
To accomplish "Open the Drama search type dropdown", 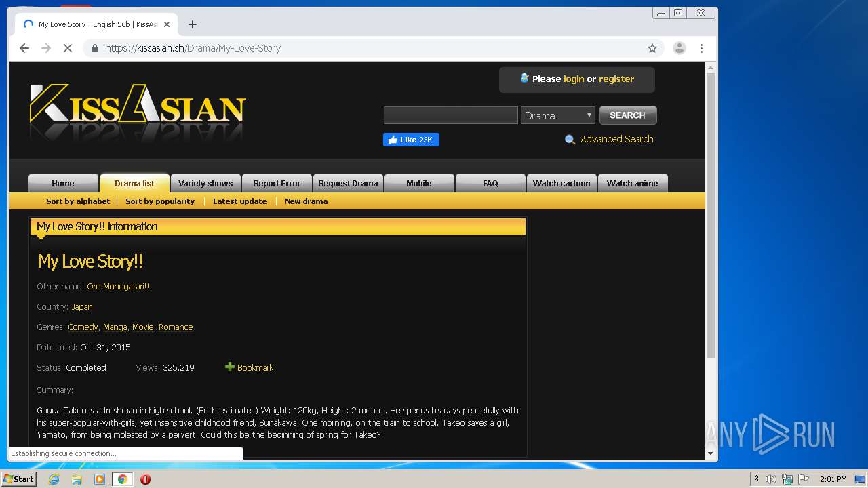I will 557,115.
